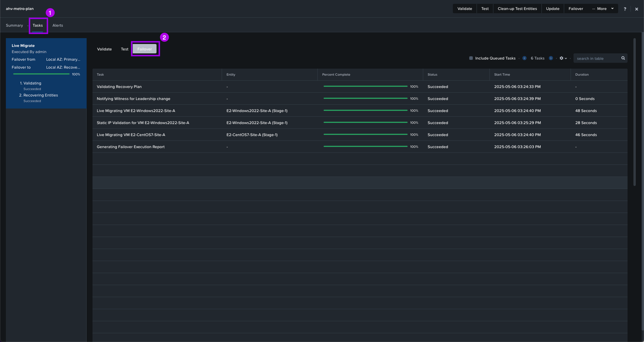Click Local AZ: Recove... failover to value
The height and width of the screenshot is (342, 644).
(x=63, y=67)
